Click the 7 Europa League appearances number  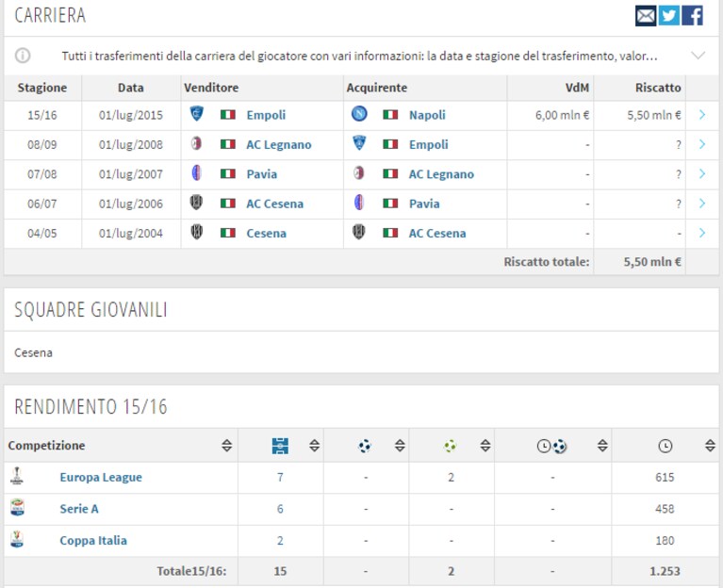(280, 478)
